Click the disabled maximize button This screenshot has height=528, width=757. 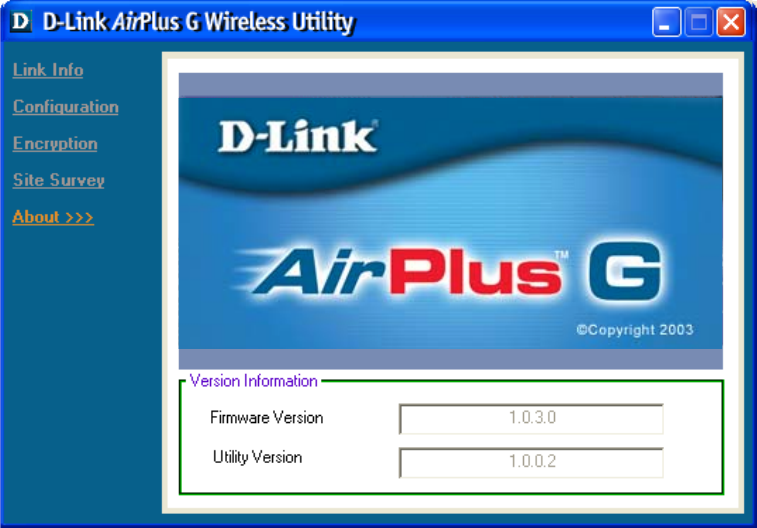pos(699,22)
